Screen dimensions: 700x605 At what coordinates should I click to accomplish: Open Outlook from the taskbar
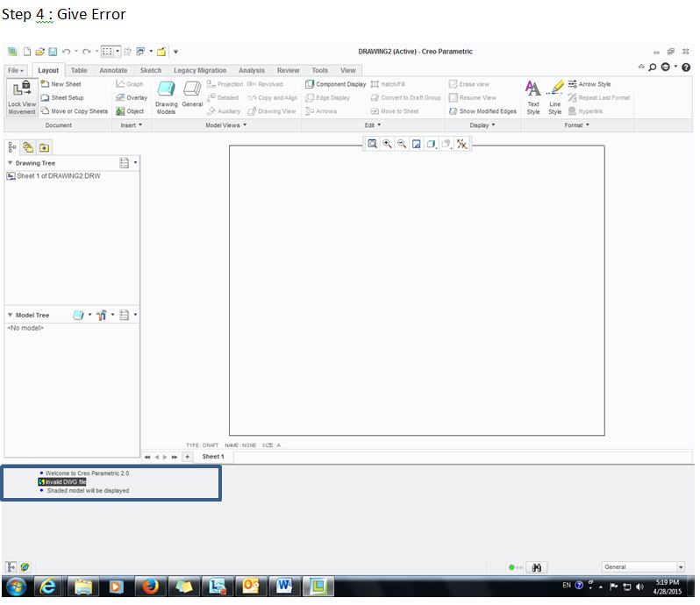251,587
